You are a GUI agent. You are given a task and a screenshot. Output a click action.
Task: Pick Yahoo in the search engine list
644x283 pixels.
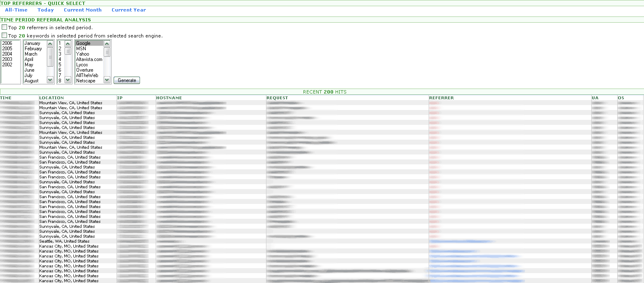pyautogui.click(x=89, y=54)
